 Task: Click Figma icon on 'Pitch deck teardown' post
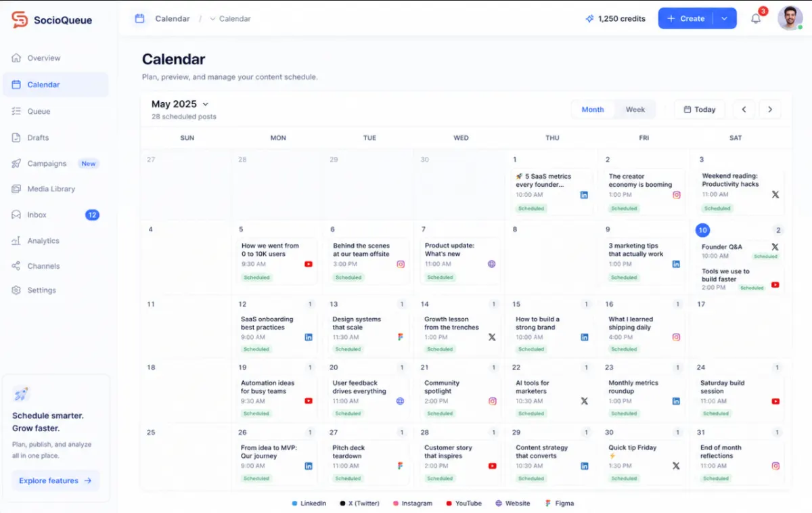coord(401,466)
